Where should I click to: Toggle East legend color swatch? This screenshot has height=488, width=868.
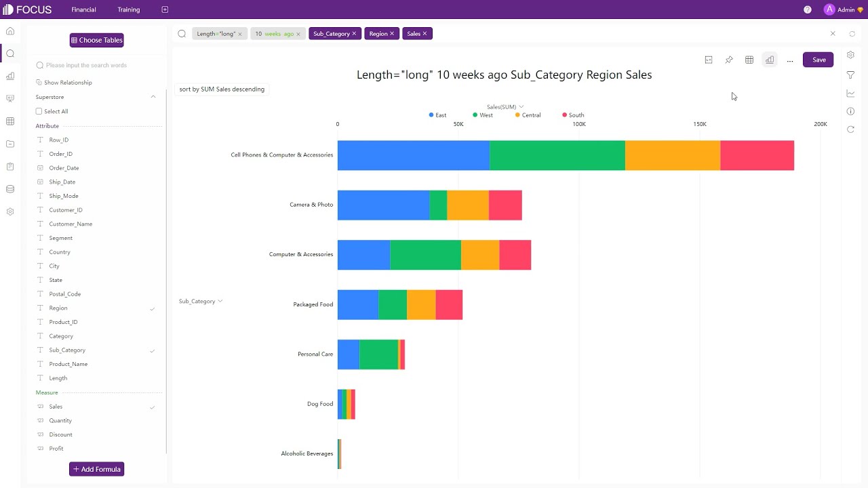(431, 115)
